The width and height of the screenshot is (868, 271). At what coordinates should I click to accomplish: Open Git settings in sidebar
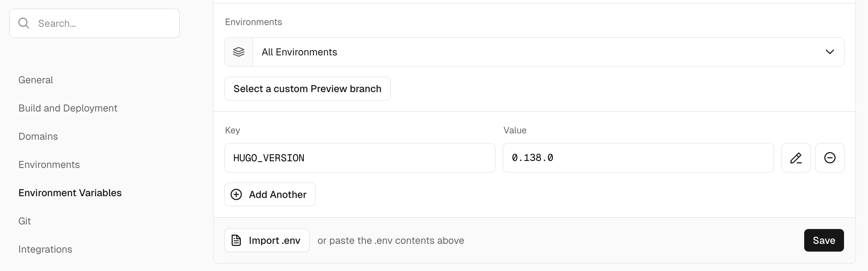pos(25,221)
